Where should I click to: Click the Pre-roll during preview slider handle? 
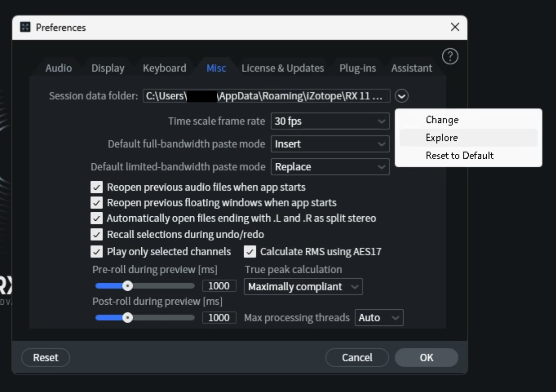[128, 286]
